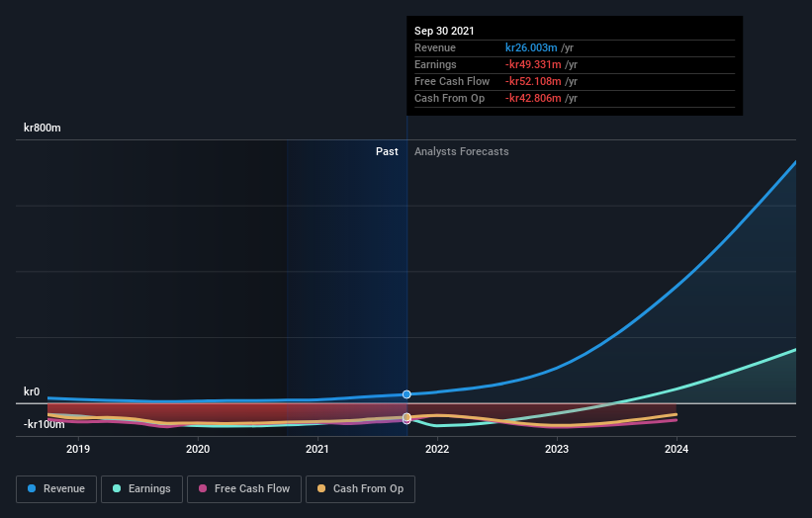Click the 2023 x-axis label

tap(557, 449)
